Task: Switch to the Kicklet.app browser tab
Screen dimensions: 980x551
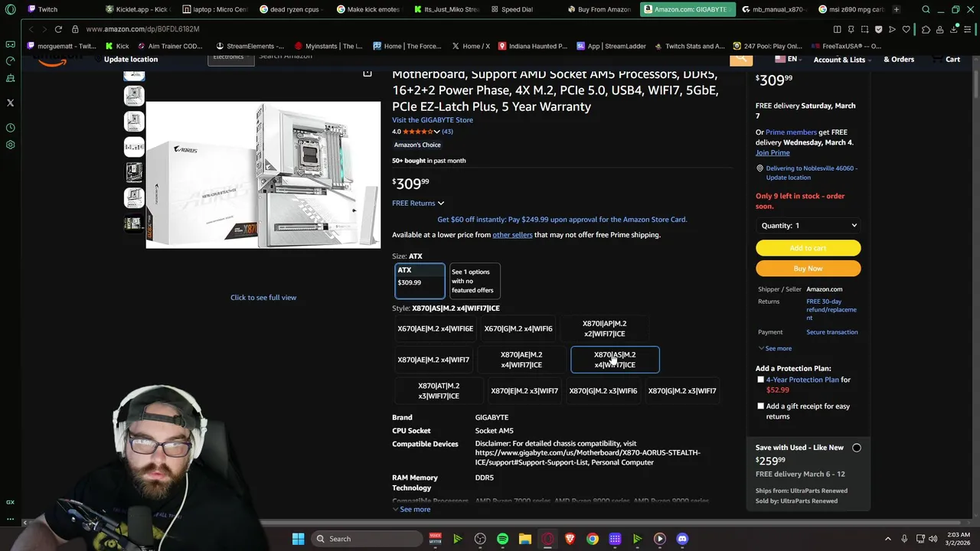Action: tap(138, 9)
